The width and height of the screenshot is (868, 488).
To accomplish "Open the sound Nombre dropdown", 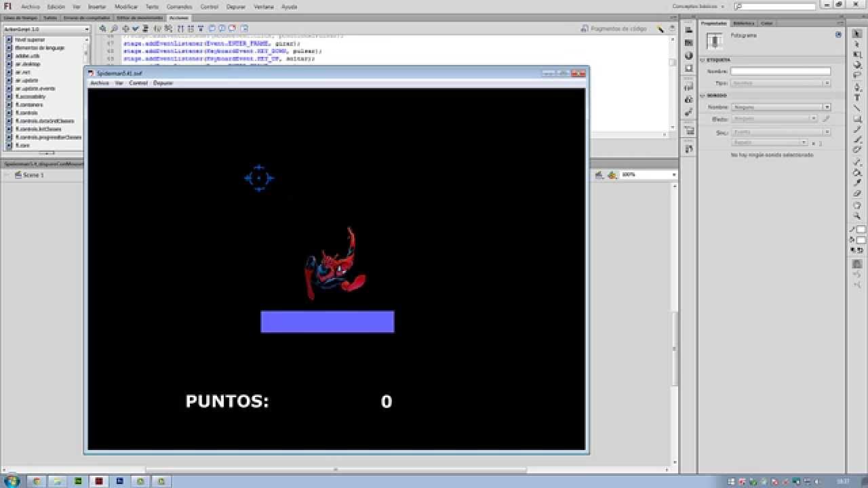I will pos(781,107).
